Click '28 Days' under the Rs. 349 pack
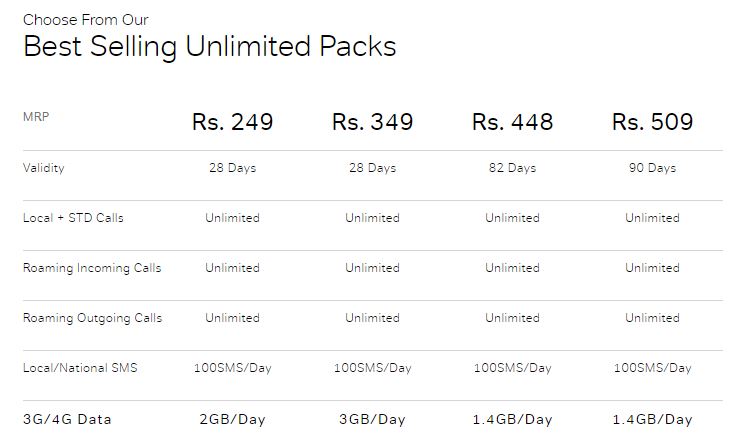 pyautogui.click(x=372, y=168)
